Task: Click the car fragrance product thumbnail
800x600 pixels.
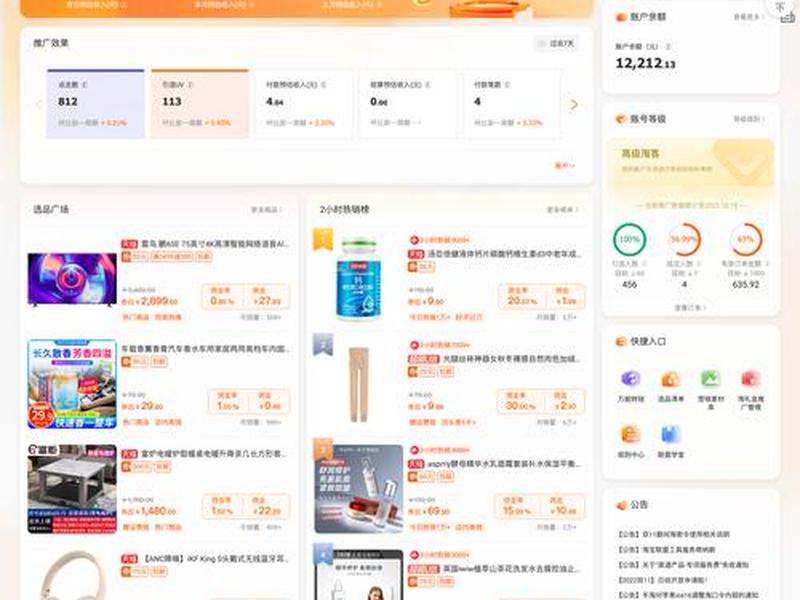Action: coord(72,384)
